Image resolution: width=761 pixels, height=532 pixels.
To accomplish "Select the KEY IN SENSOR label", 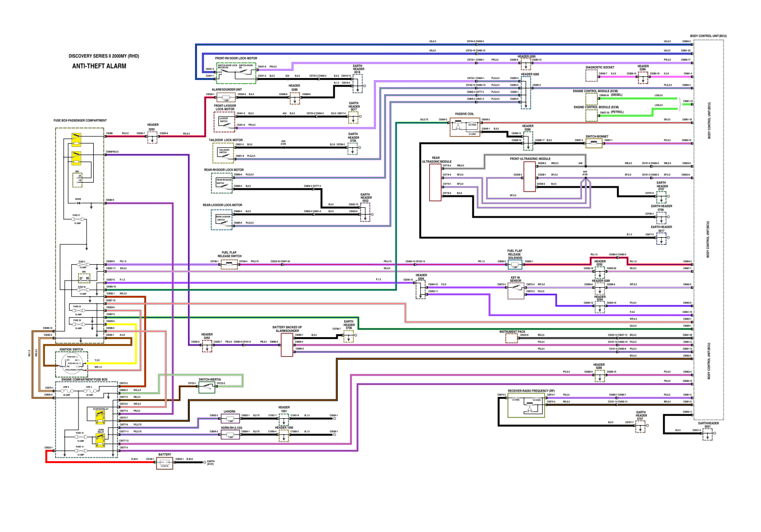I will (516, 279).
